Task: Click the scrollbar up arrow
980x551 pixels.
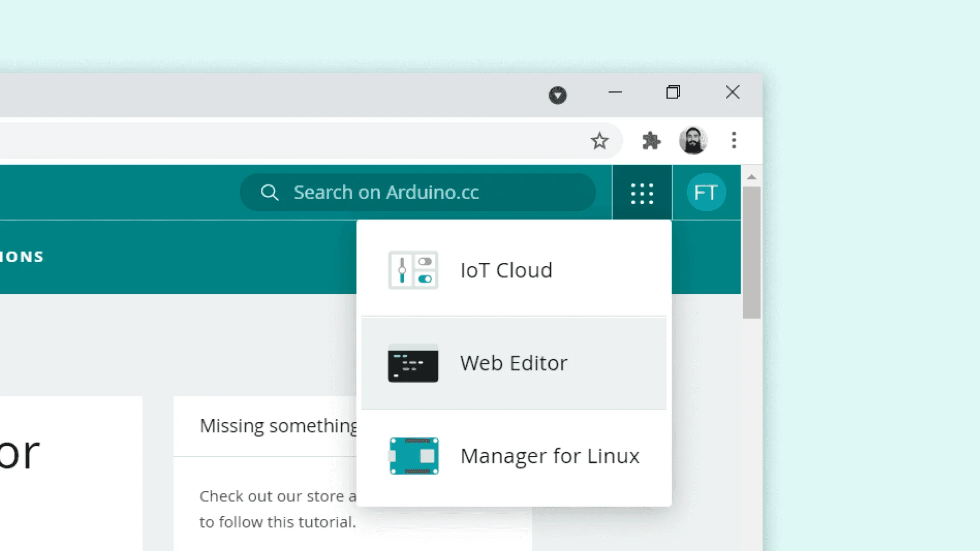Action: 751,177
